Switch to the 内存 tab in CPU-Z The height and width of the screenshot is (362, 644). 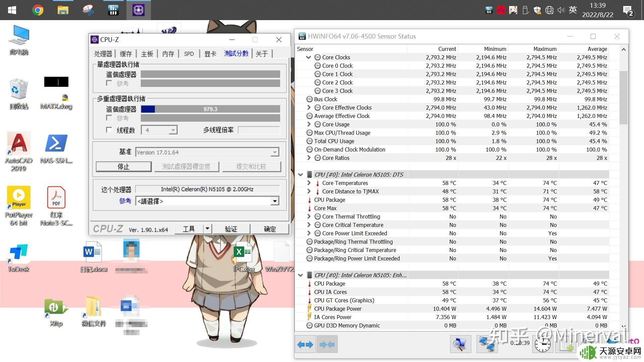pyautogui.click(x=168, y=54)
